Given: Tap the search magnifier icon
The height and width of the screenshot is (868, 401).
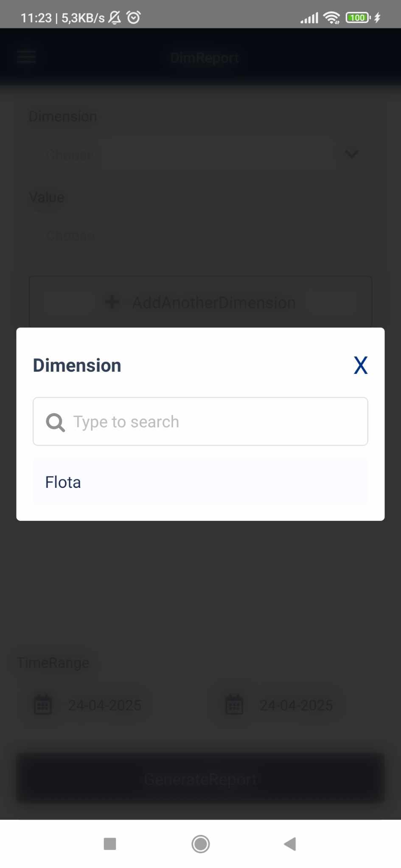Looking at the screenshot, I should coord(55,422).
